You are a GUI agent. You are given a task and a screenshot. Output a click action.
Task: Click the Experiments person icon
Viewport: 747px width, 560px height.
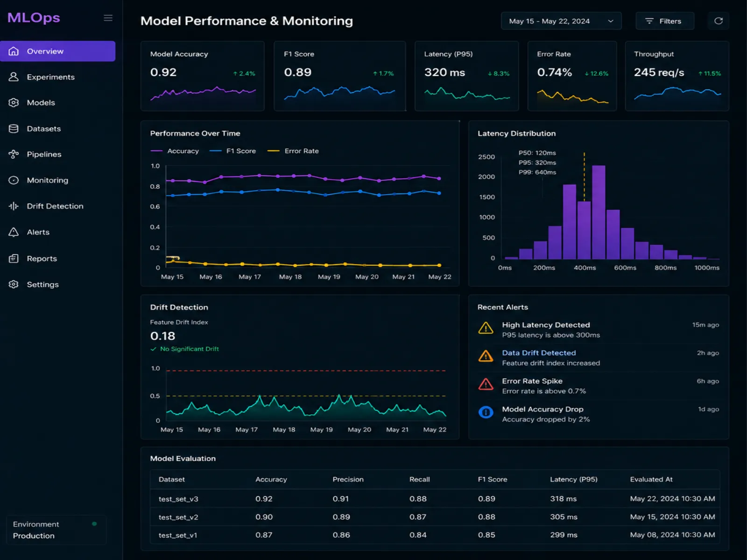tap(14, 77)
